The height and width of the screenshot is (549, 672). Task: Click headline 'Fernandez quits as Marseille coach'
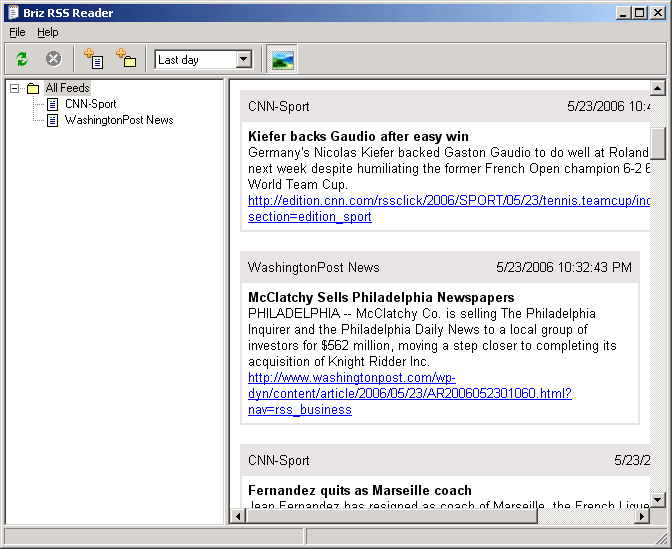(360, 490)
